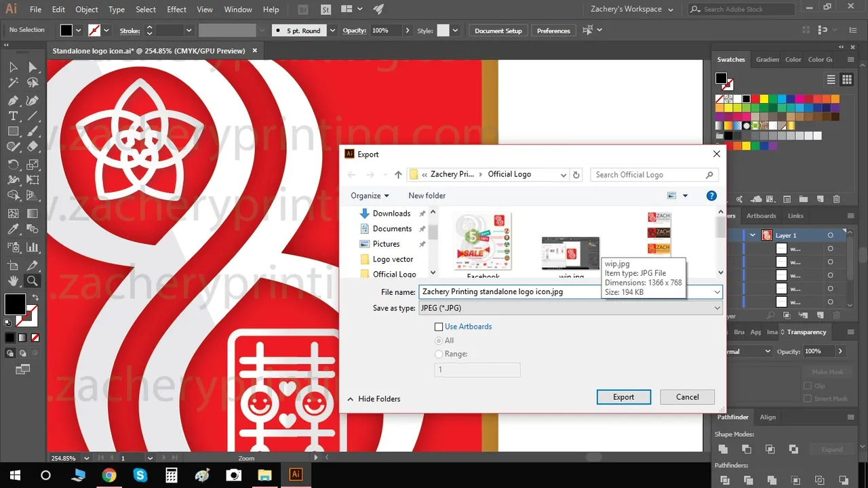Open Save as type dropdown
The height and width of the screenshot is (488, 868).
[x=717, y=308]
